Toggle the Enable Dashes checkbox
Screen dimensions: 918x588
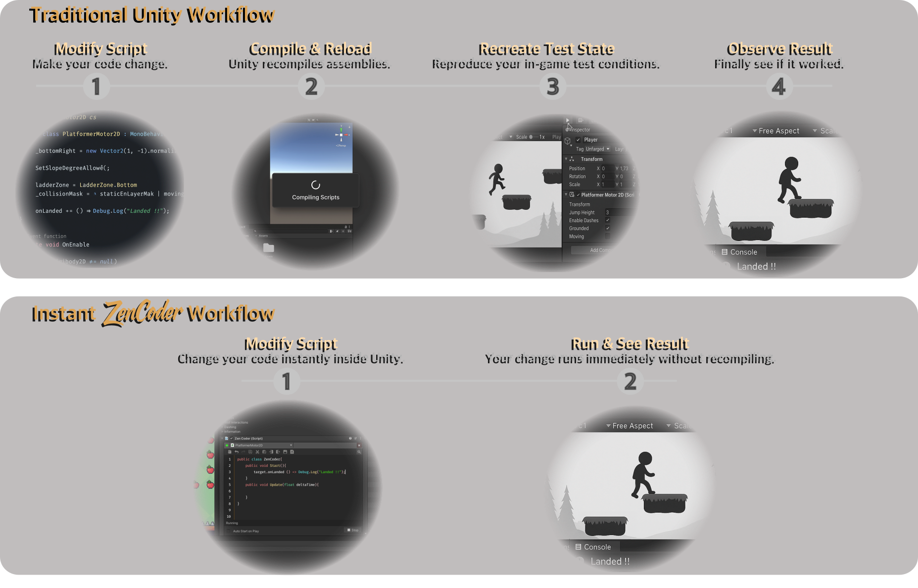tap(608, 220)
